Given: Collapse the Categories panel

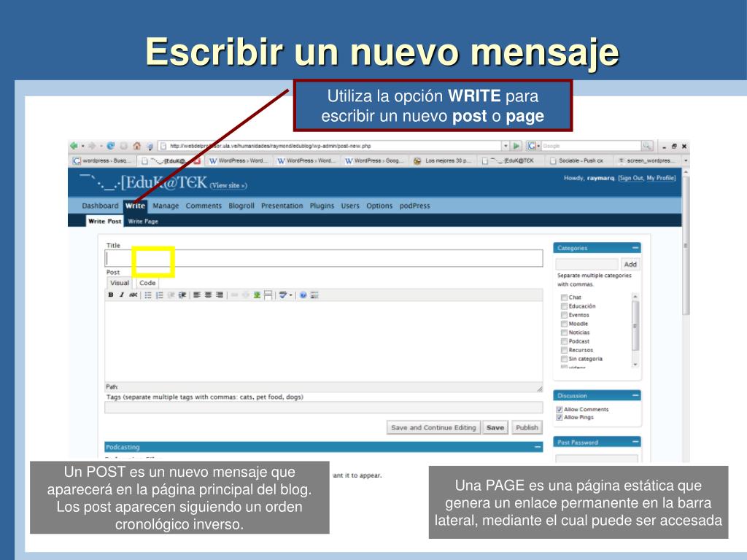Looking at the screenshot, I should click(635, 248).
